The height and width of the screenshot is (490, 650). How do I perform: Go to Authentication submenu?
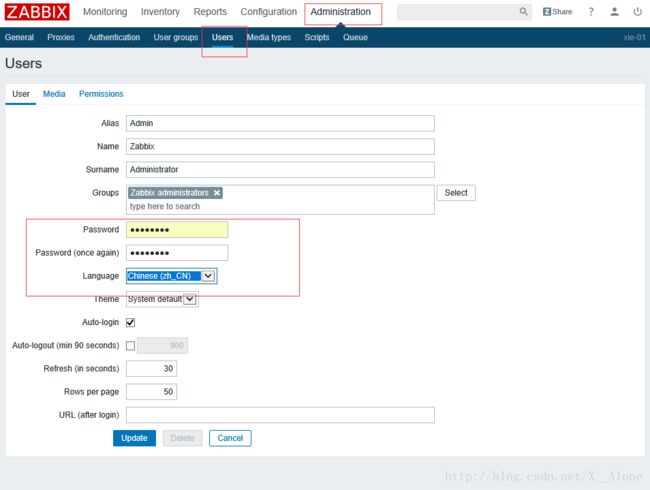point(114,37)
